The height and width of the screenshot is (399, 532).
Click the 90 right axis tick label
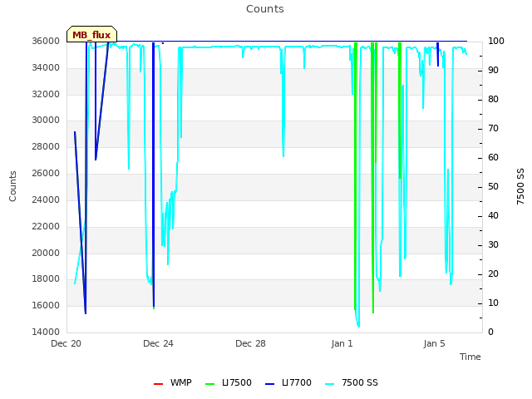(493, 70)
